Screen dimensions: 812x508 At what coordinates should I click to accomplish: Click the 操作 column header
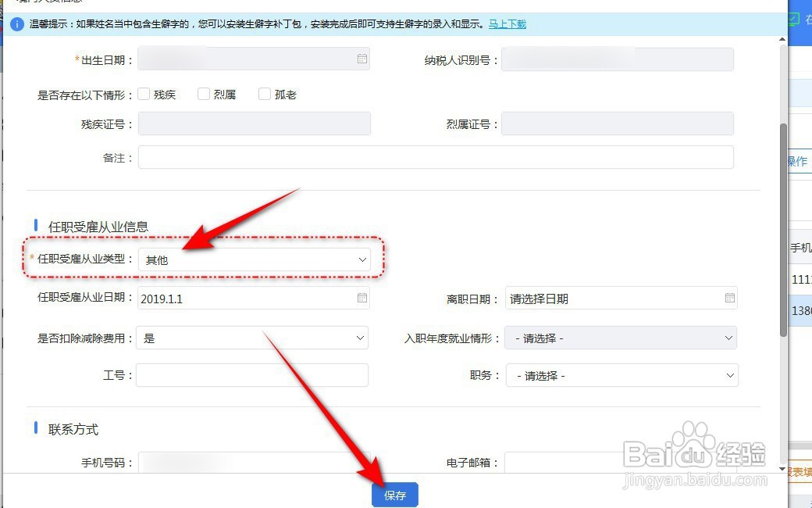pyautogui.click(x=797, y=161)
